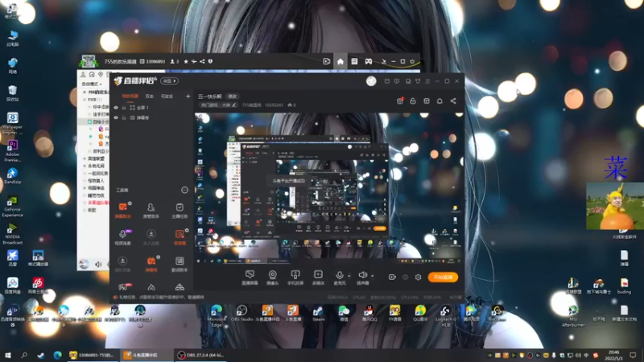Expand 永劫无间 channel in YY tree
This screenshot has height=362, width=644.
pos(85,166)
